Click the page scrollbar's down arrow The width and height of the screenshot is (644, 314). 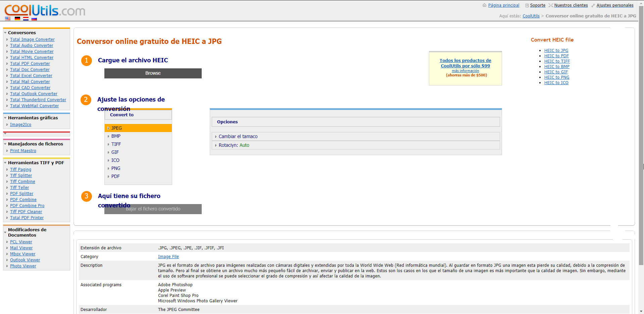coord(641,311)
